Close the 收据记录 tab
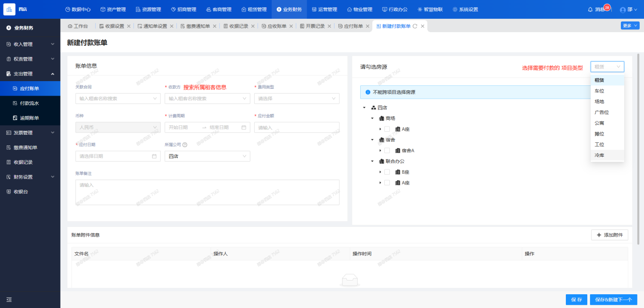Image resolution: width=644 pixels, height=308 pixels. pos(253,26)
